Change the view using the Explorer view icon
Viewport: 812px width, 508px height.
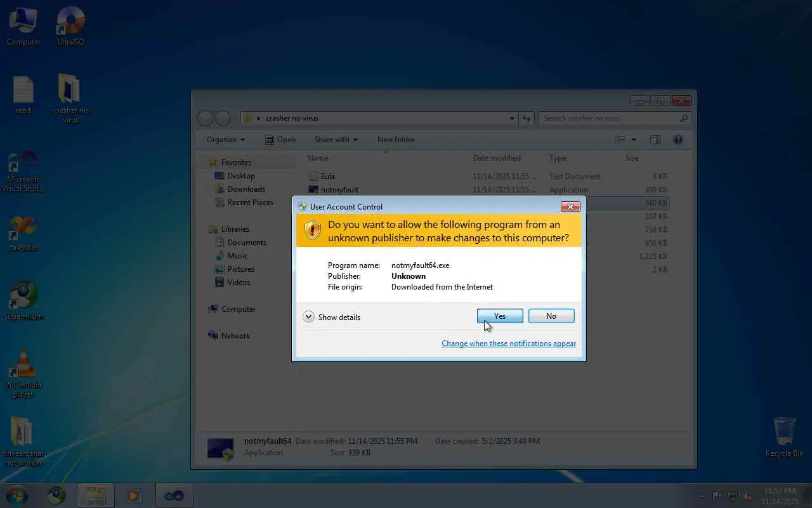[621, 140]
